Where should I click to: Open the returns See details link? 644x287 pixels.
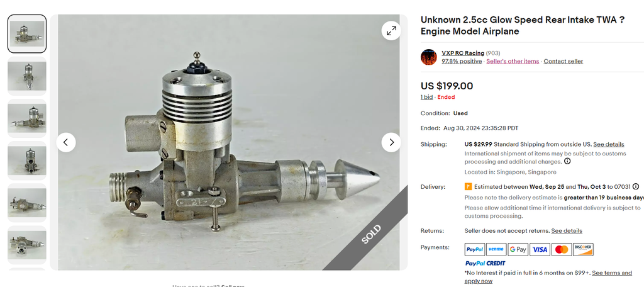567,230
